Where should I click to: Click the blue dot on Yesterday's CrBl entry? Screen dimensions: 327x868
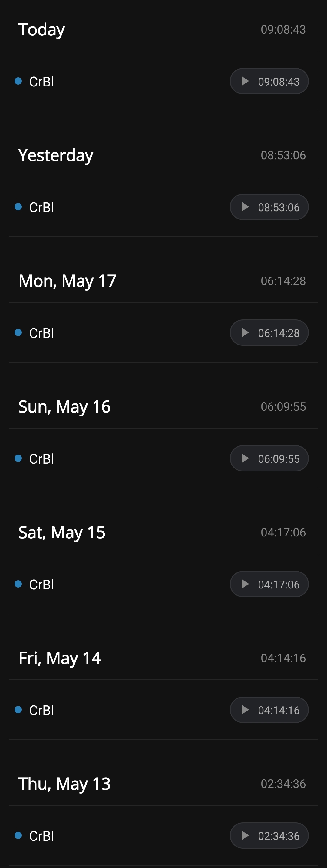click(18, 206)
